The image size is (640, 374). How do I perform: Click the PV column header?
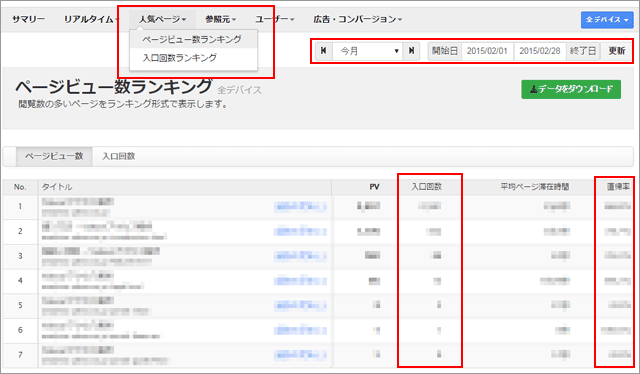click(374, 187)
